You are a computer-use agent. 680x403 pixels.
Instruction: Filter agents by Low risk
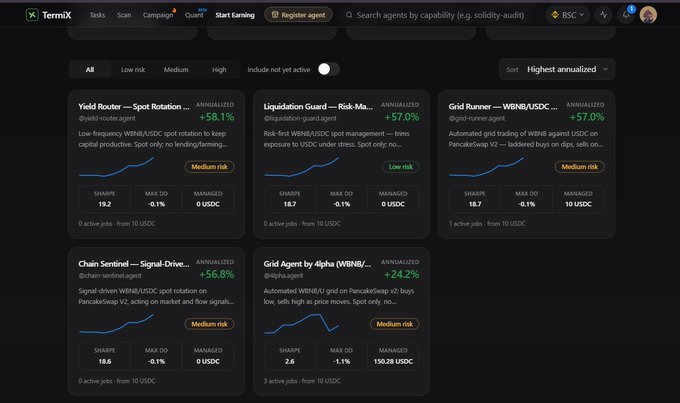pyautogui.click(x=133, y=69)
